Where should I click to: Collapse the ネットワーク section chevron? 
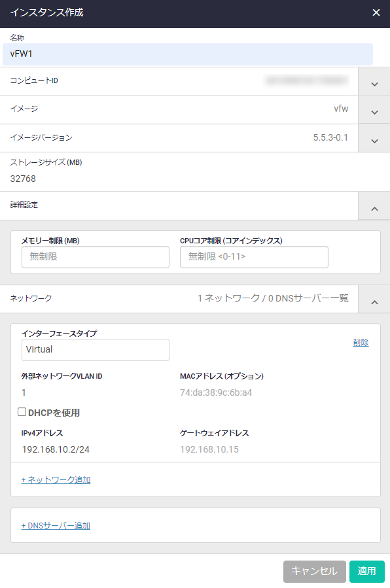[x=374, y=302]
